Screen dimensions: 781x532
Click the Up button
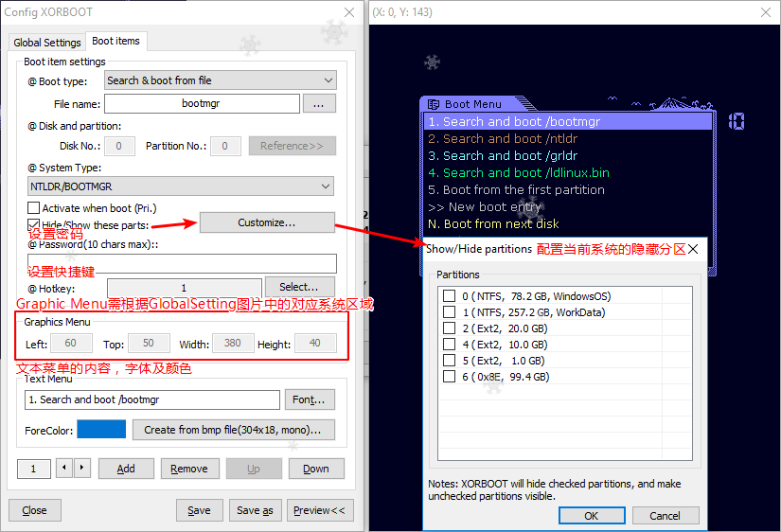254,469
